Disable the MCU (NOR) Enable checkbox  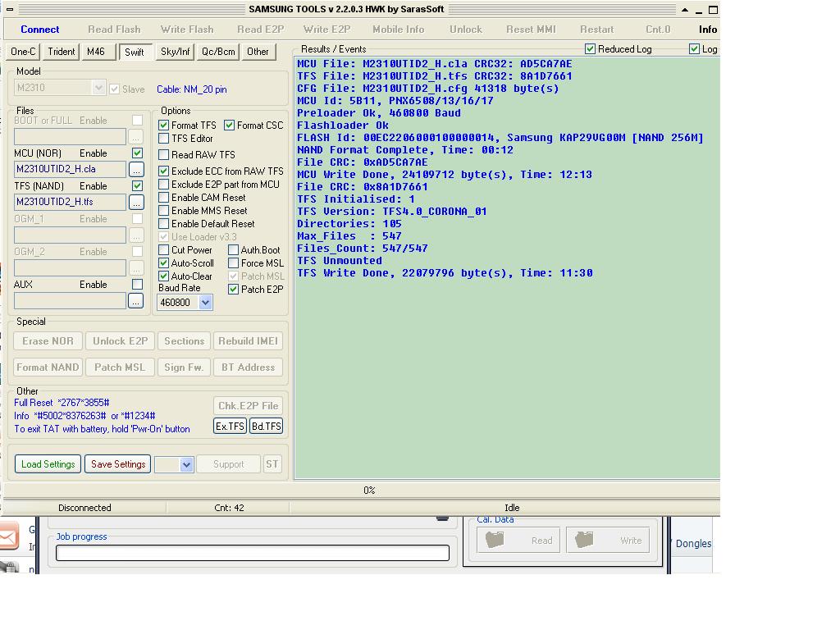click(x=137, y=153)
